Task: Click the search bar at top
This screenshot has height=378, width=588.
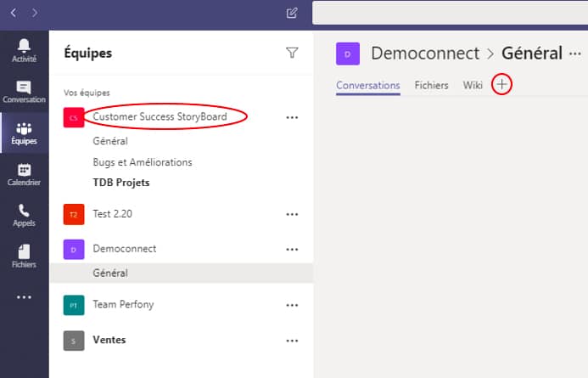Action: point(450,13)
